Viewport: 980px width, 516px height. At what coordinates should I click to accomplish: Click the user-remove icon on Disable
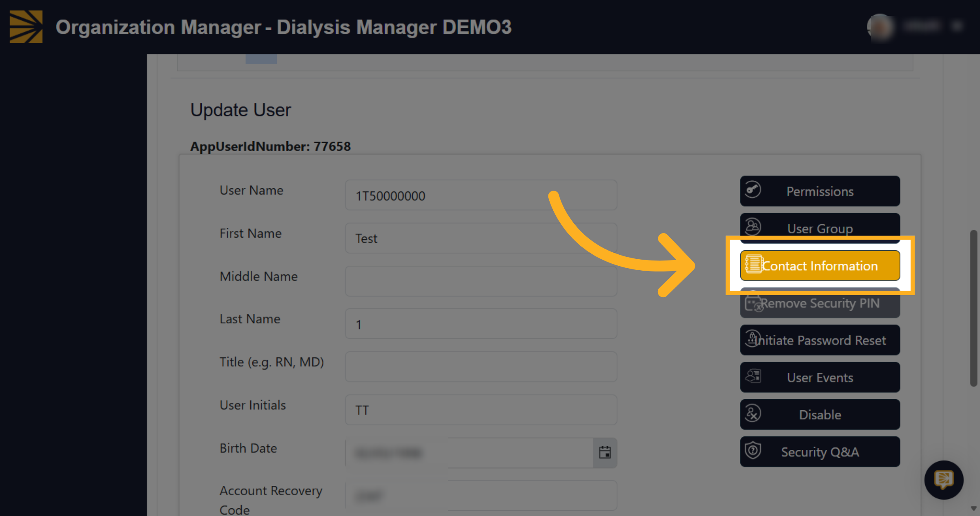point(753,414)
